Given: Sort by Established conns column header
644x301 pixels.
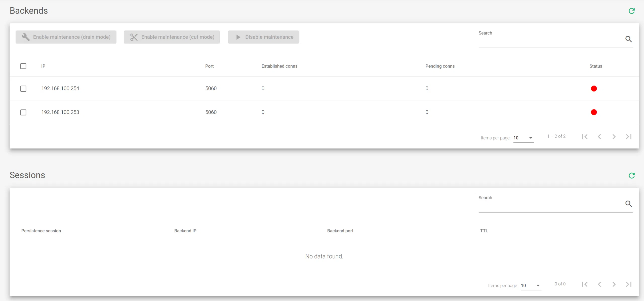Looking at the screenshot, I should coord(279,66).
